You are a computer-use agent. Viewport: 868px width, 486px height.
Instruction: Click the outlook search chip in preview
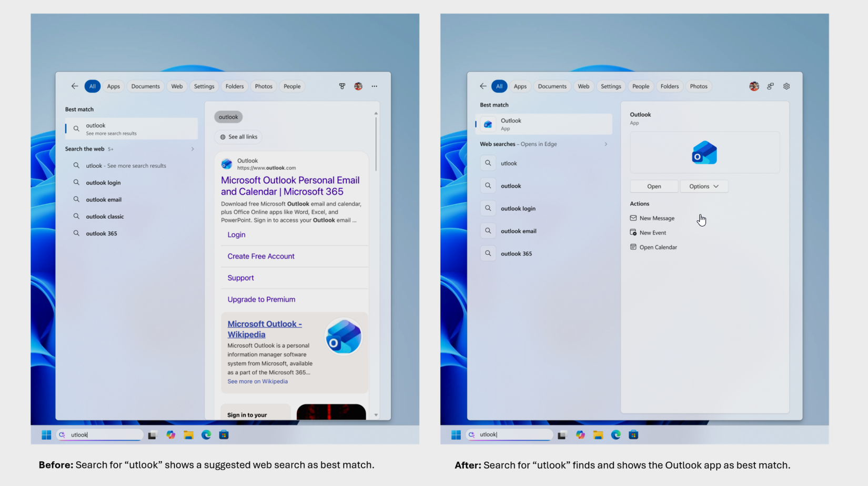(x=228, y=117)
